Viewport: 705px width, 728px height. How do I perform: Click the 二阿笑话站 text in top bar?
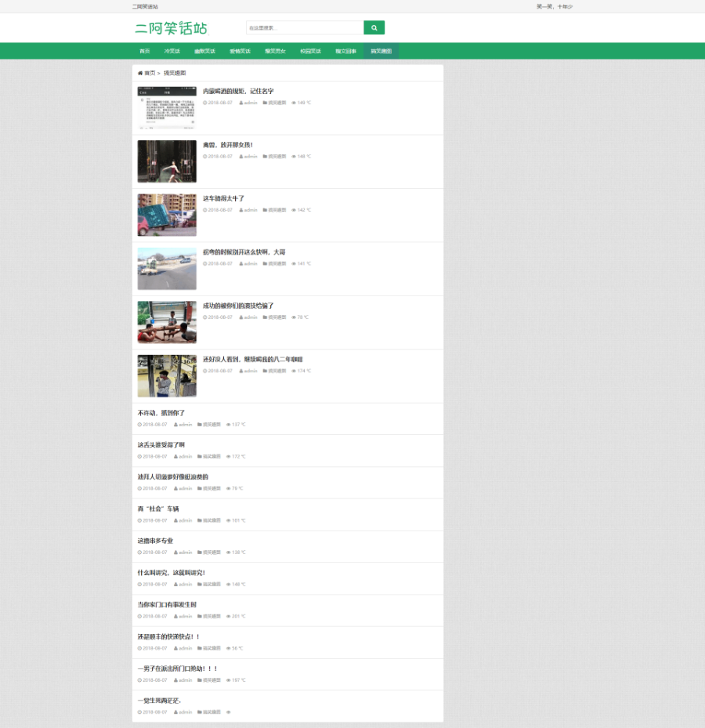(x=145, y=6)
